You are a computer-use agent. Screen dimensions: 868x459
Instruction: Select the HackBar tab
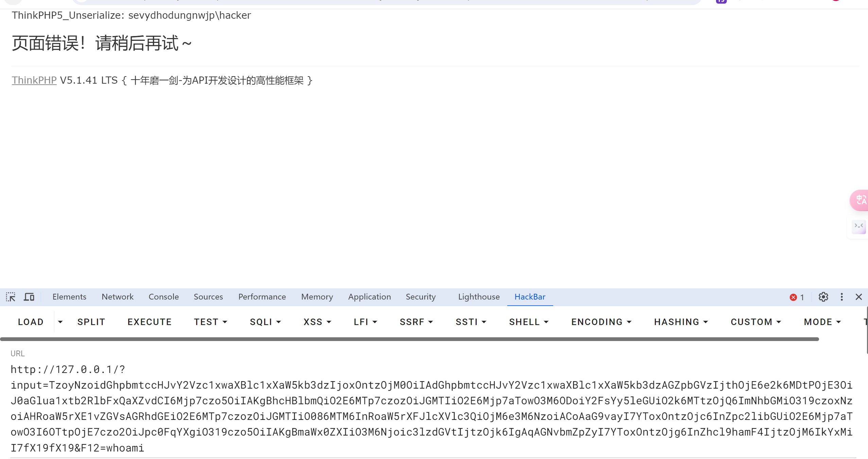[530, 297]
